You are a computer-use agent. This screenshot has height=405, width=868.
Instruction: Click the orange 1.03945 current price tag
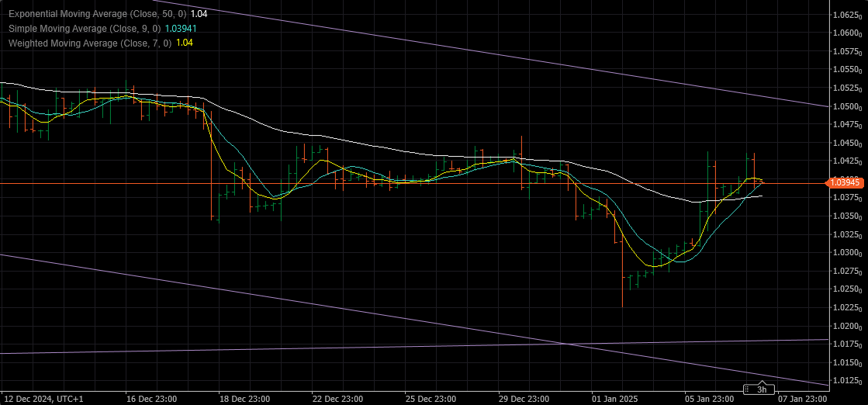coord(846,182)
